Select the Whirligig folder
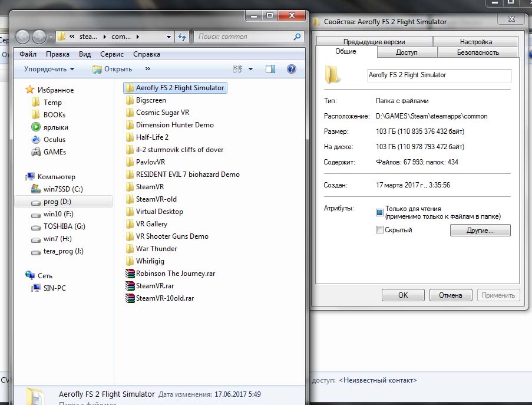Screen dimensions: 532x405 145,261
